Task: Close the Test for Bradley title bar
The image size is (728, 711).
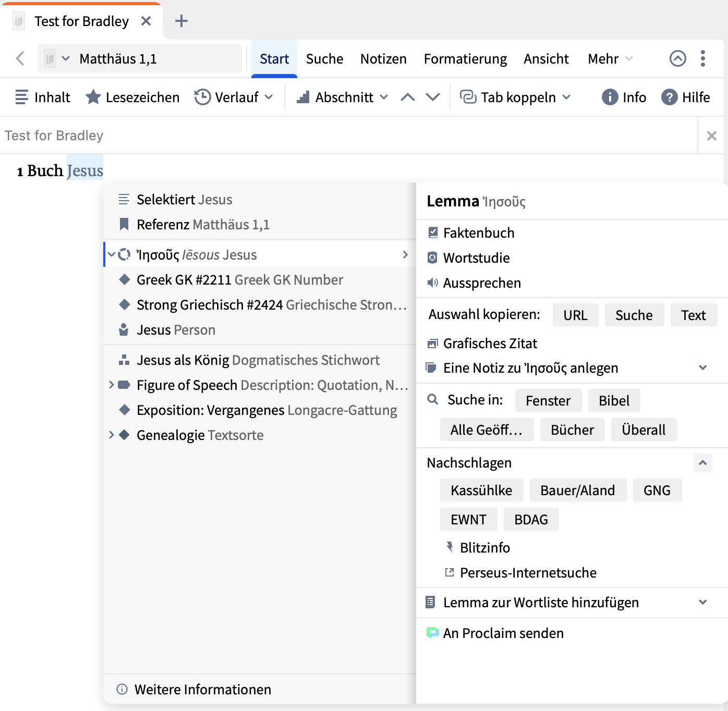Action: click(x=711, y=136)
